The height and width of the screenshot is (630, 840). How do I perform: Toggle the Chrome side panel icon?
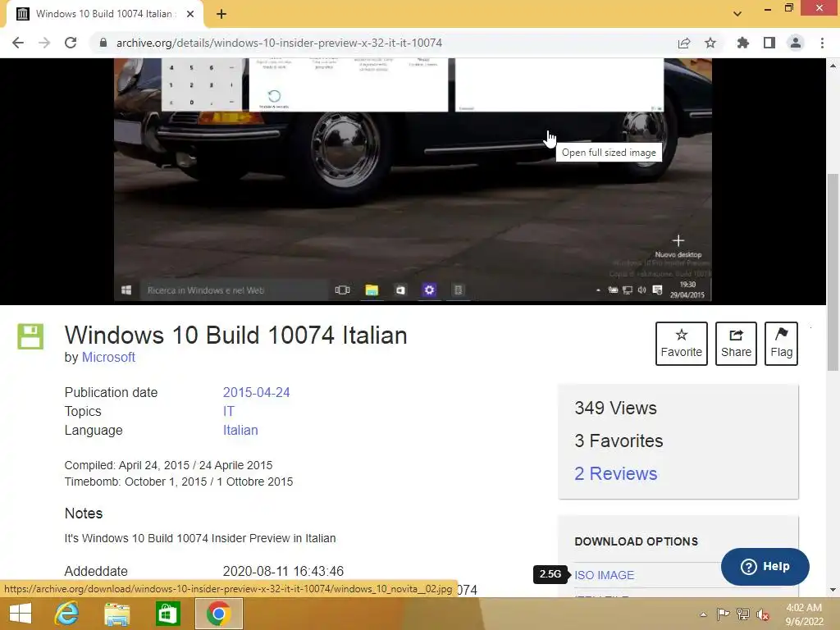tap(769, 43)
